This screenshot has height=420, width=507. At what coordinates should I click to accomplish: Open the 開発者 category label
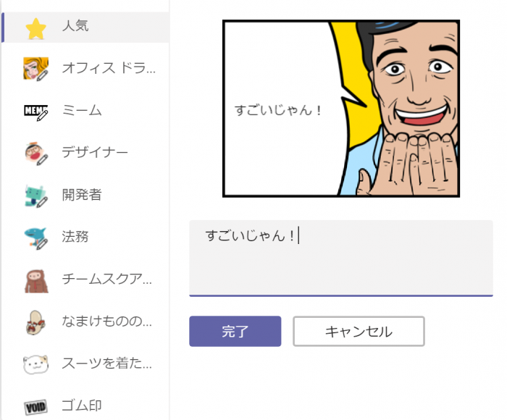click(x=82, y=195)
